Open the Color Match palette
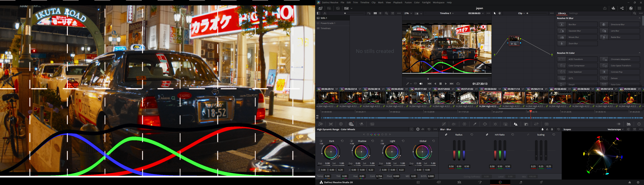This screenshot has width=644, height=185. click(331, 124)
